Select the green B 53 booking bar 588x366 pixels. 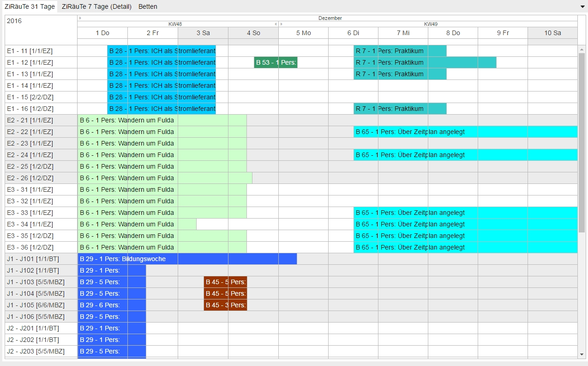coord(276,62)
